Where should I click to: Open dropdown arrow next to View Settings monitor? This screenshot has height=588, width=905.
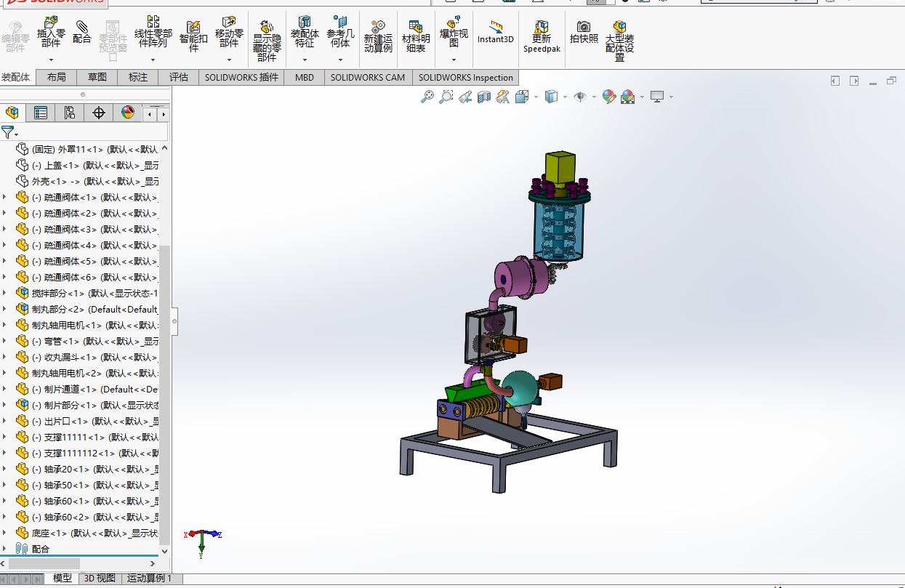[671, 97]
